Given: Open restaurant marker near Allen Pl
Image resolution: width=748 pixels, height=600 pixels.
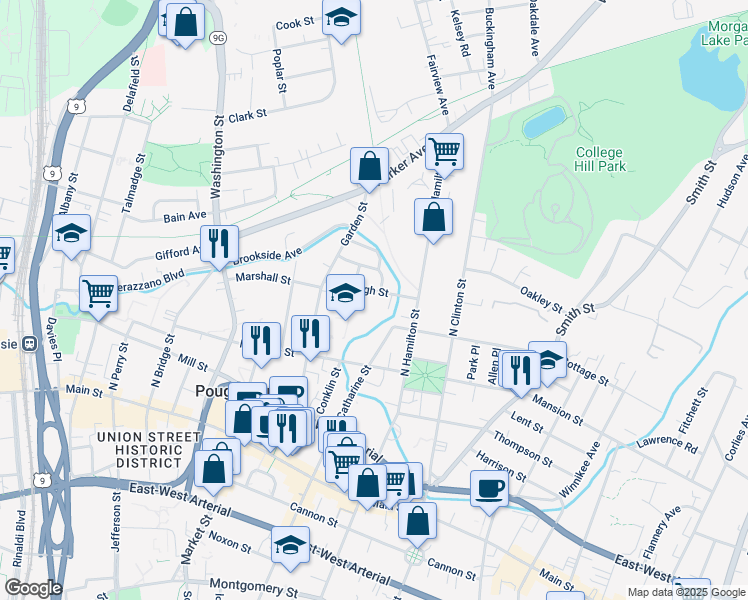Looking at the screenshot, I should [x=521, y=371].
